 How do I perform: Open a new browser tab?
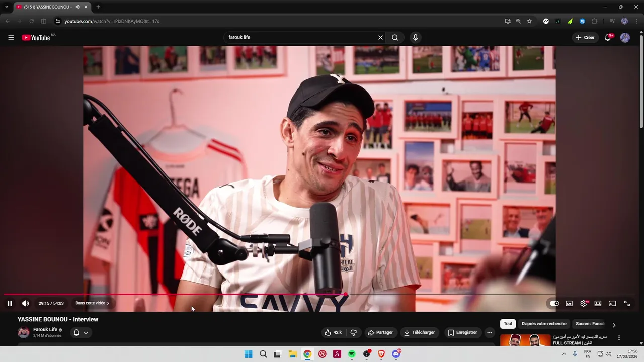98,7
